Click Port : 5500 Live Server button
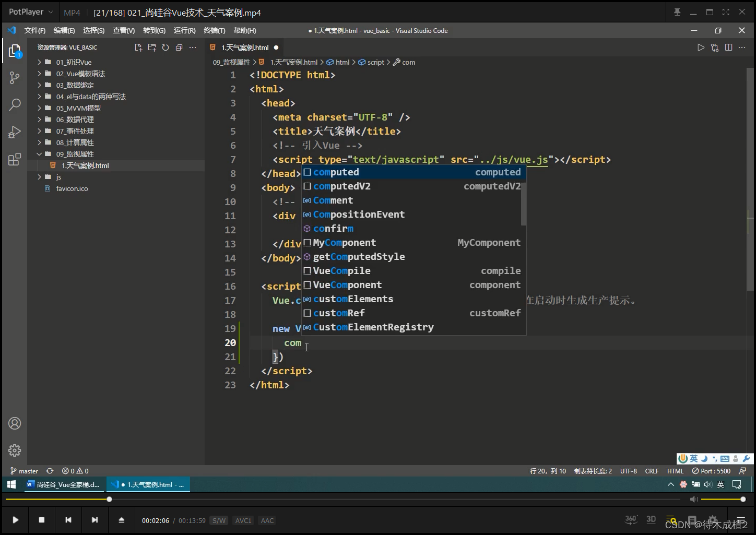 tap(712, 471)
